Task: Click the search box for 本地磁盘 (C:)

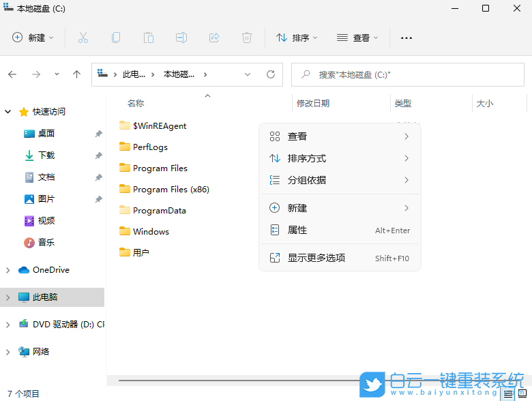Action: point(408,74)
